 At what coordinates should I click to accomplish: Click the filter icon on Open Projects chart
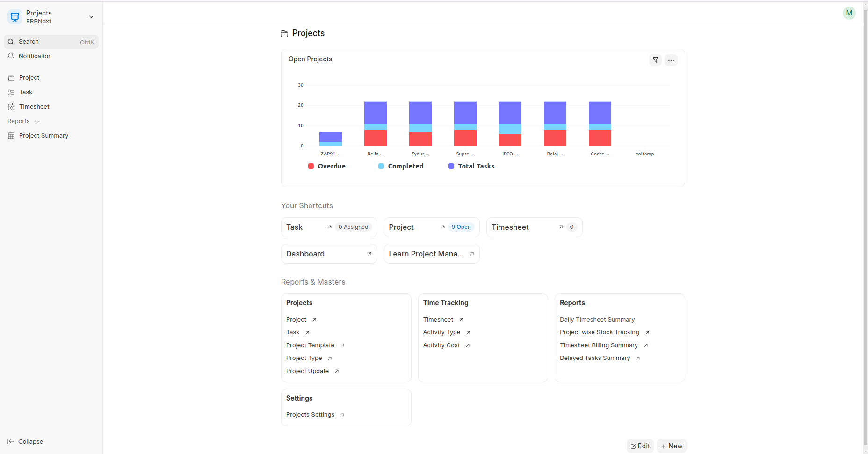(655, 60)
